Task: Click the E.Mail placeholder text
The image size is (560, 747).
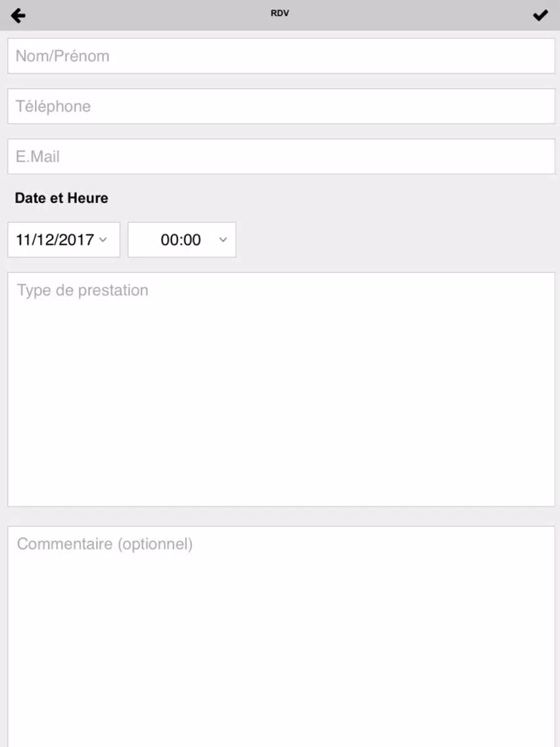Action: (37, 157)
